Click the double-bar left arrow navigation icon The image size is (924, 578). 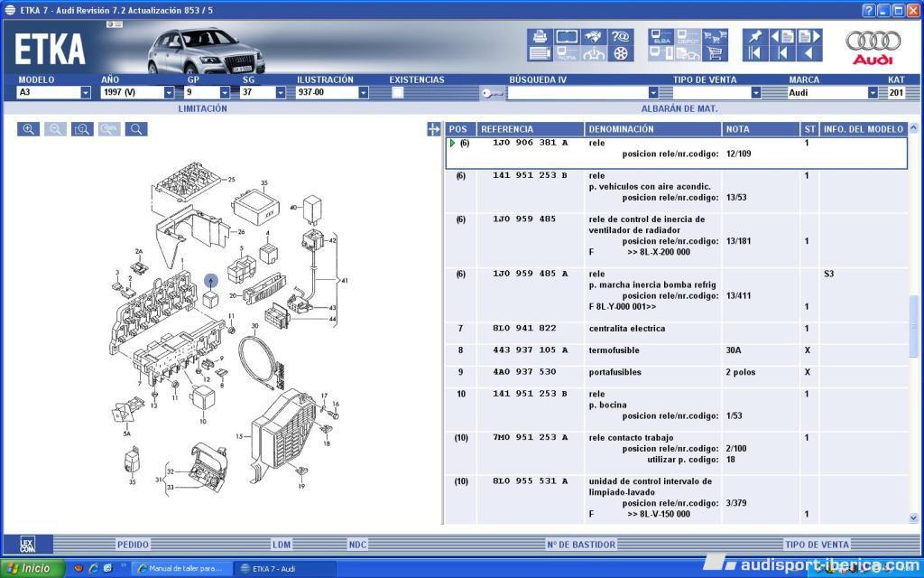[x=755, y=53]
